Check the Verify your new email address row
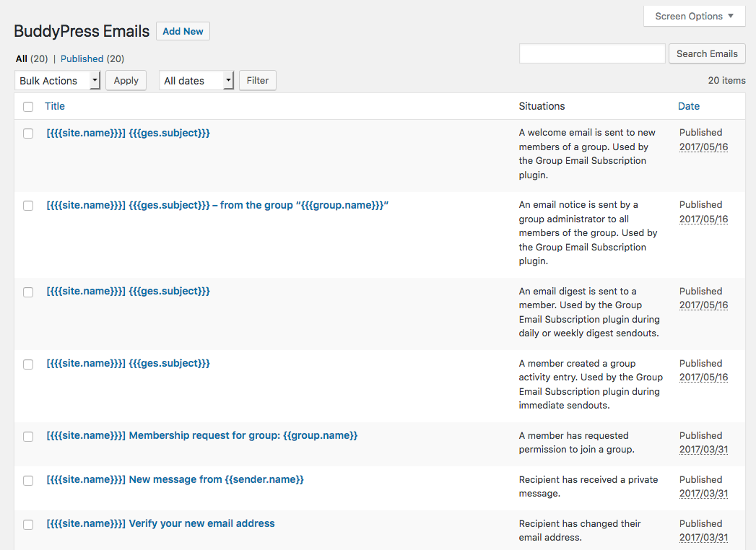This screenshot has height=550, width=756. point(28,525)
